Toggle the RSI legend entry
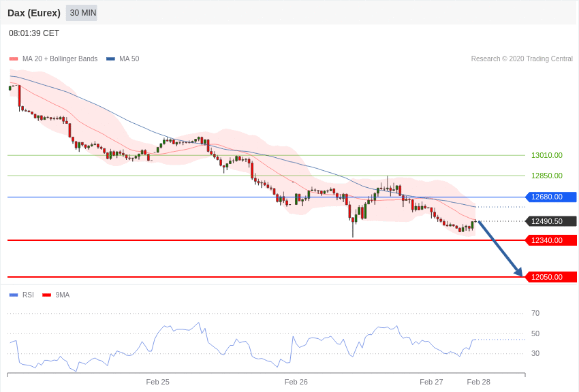579x392 pixels. pos(28,295)
